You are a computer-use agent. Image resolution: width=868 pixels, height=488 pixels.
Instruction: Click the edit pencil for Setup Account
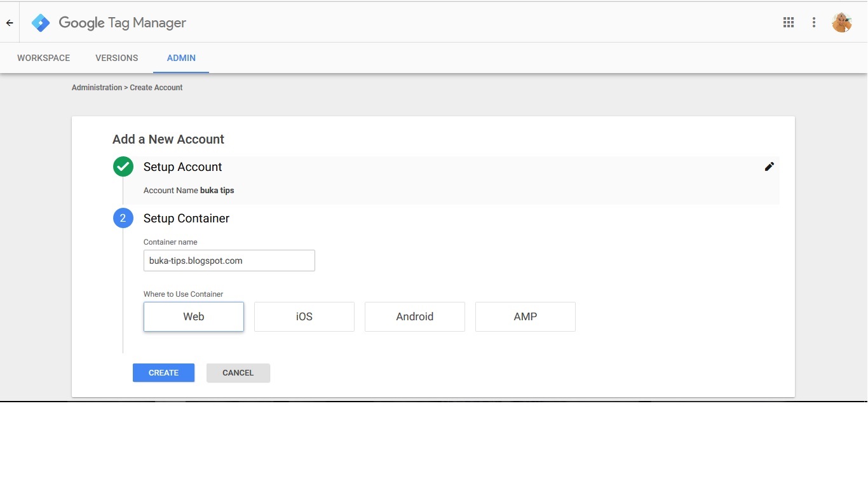coord(769,166)
